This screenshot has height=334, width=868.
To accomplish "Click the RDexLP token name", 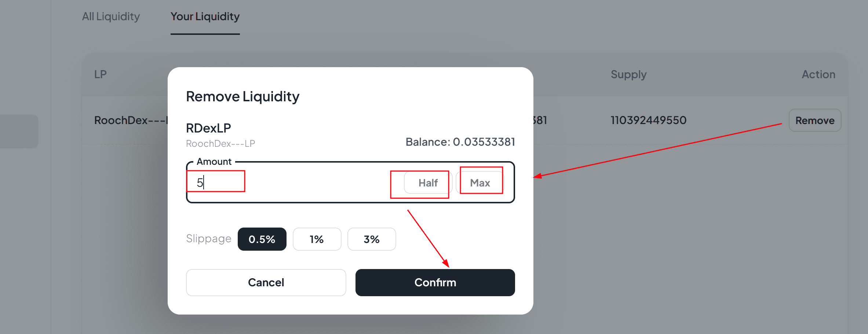I will (x=208, y=128).
